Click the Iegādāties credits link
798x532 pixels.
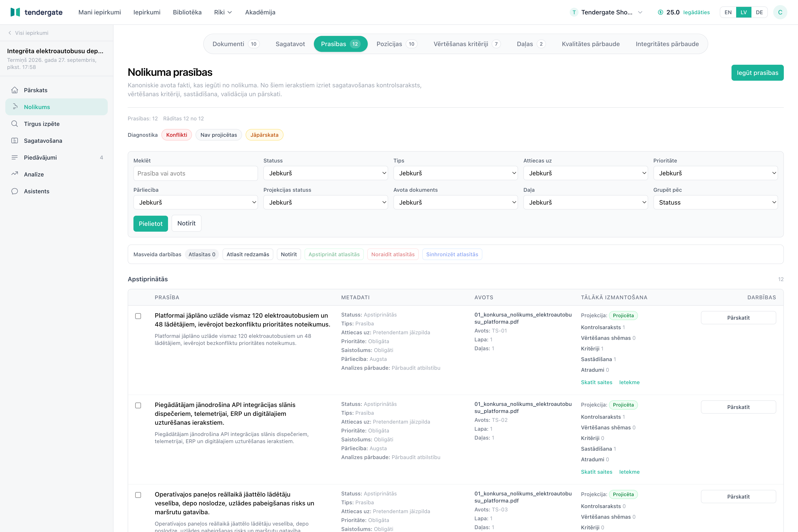point(696,12)
